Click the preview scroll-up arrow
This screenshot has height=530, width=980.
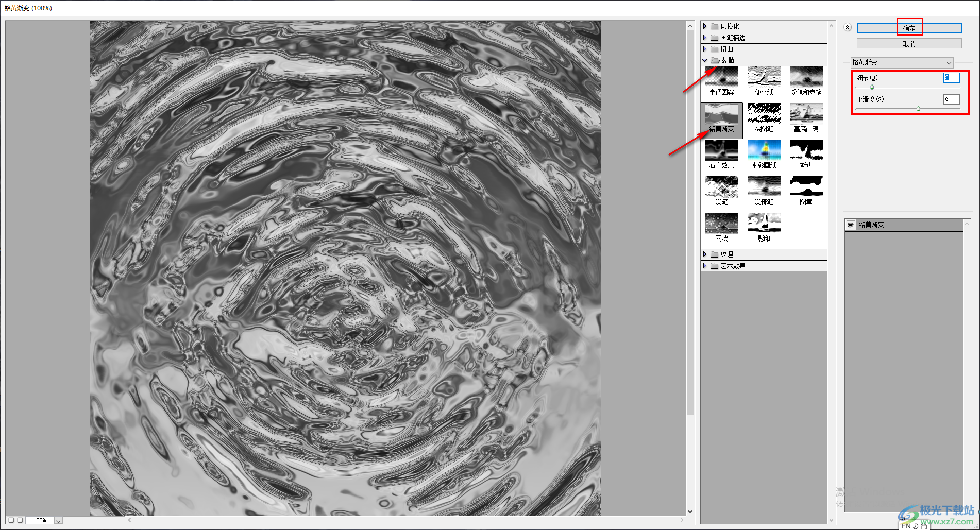tap(690, 25)
